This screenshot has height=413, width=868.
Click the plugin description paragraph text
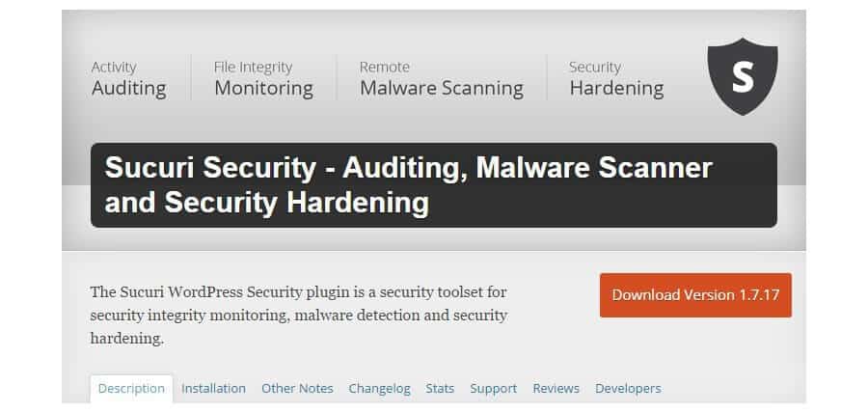pyautogui.click(x=299, y=315)
